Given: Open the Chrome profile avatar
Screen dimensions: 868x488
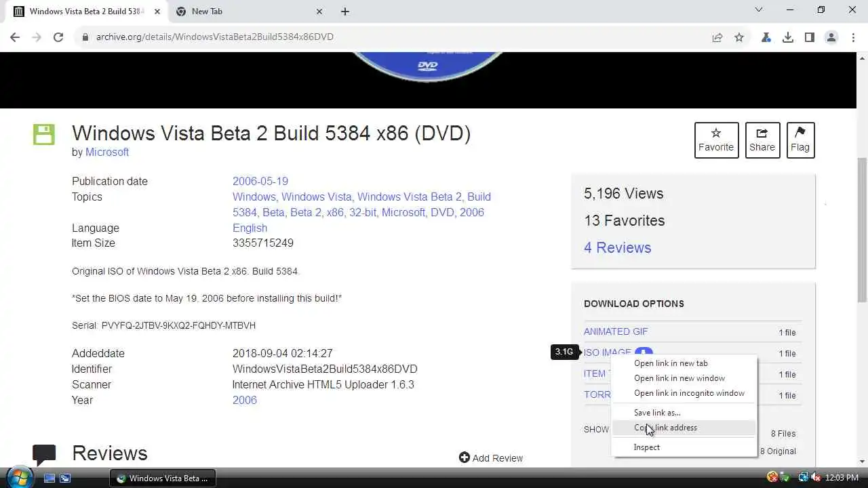Looking at the screenshot, I should (831, 37).
